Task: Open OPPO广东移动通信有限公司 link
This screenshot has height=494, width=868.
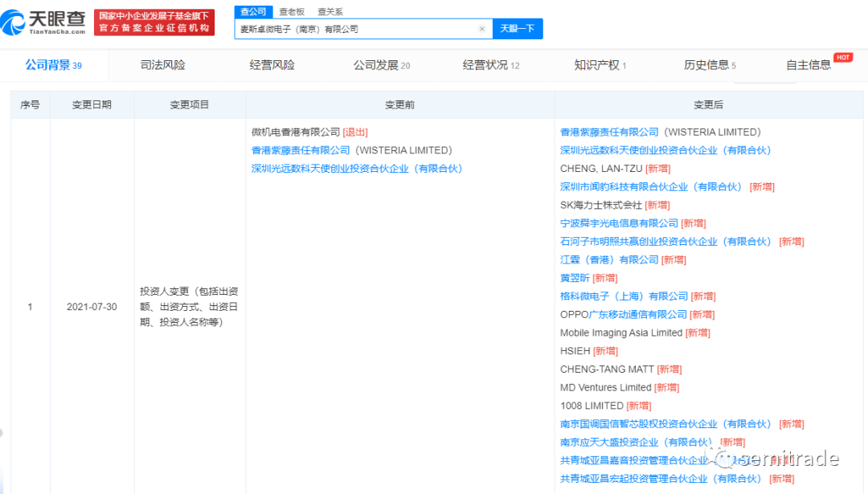Action: 624,315
